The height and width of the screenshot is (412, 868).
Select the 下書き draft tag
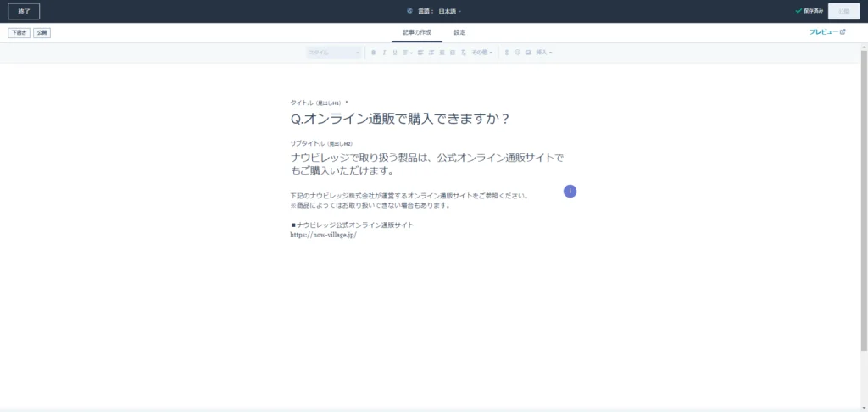click(19, 33)
